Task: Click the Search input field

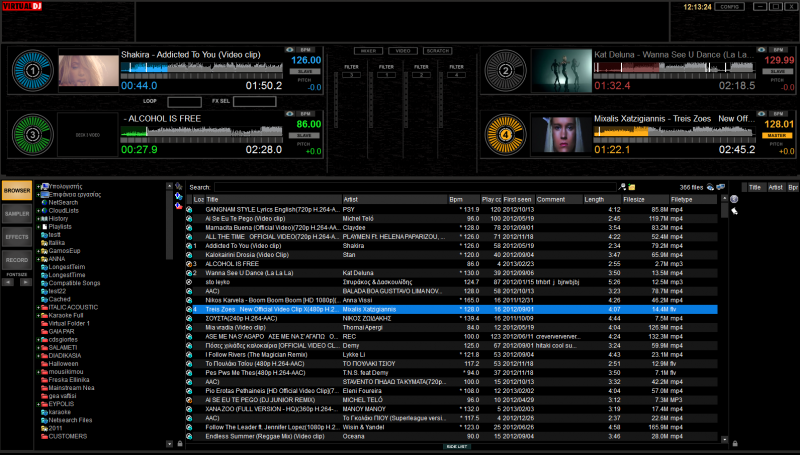Action: (415, 187)
